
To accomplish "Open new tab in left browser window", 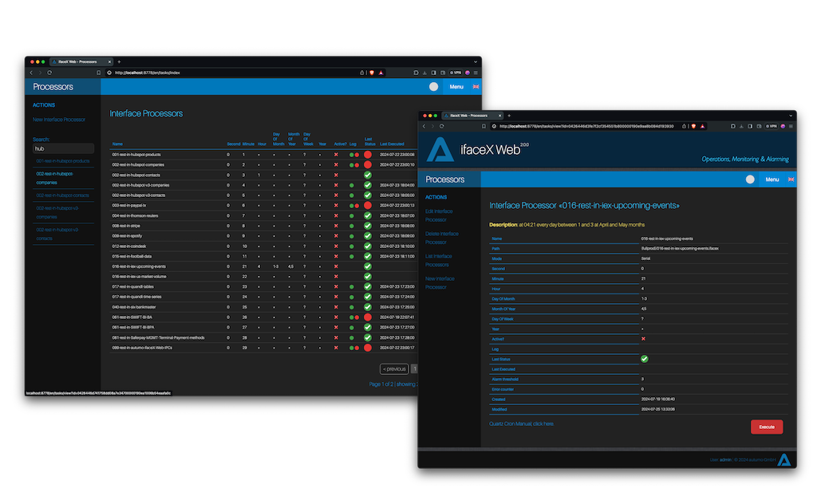I will click(x=119, y=61).
